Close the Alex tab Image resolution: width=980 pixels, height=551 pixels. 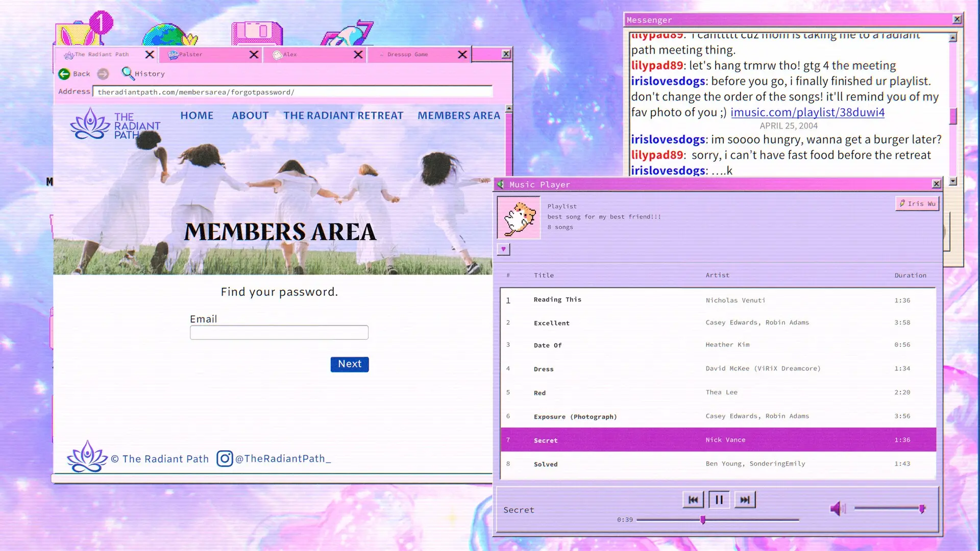(x=358, y=55)
